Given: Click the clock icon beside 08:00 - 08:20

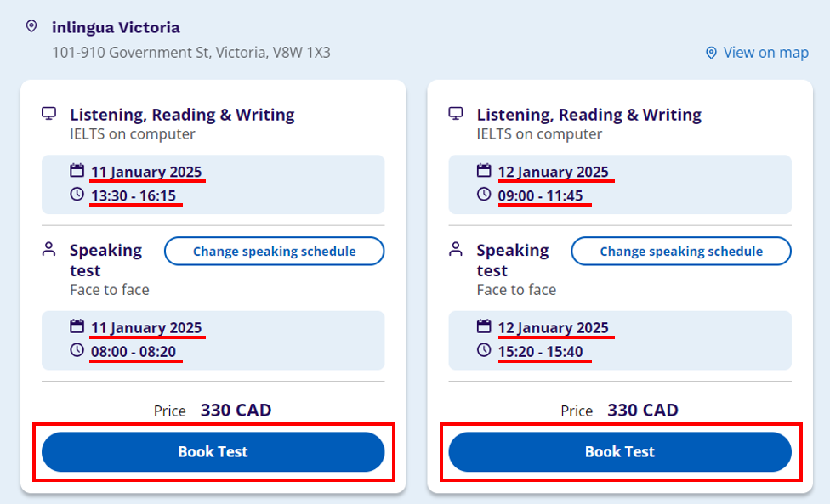Looking at the screenshot, I should pyautogui.click(x=77, y=350).
